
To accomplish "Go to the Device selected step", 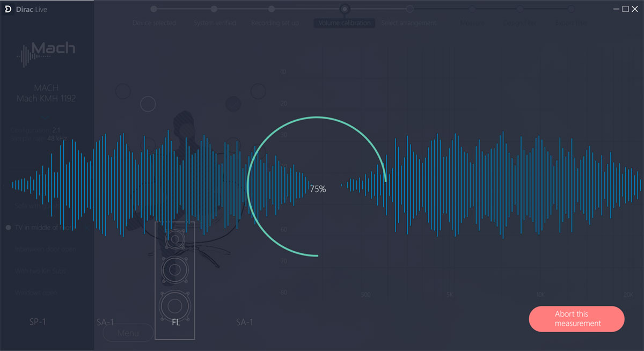I will pos(154,9).
